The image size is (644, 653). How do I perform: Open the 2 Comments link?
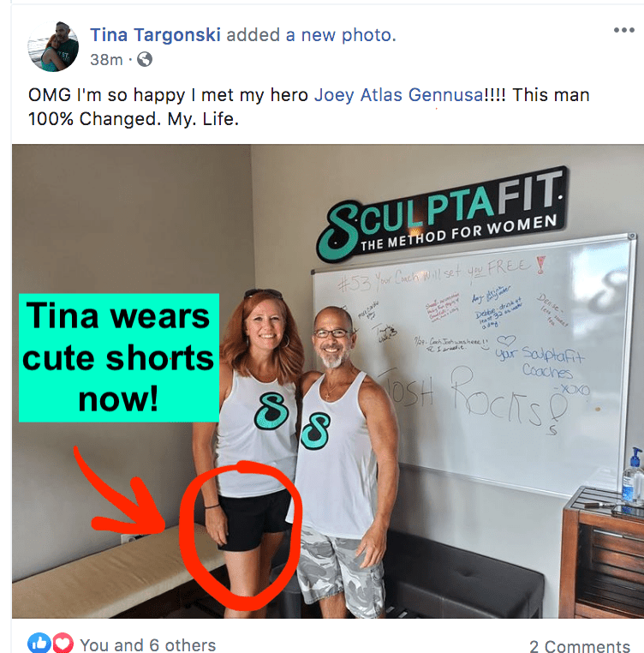579,646
